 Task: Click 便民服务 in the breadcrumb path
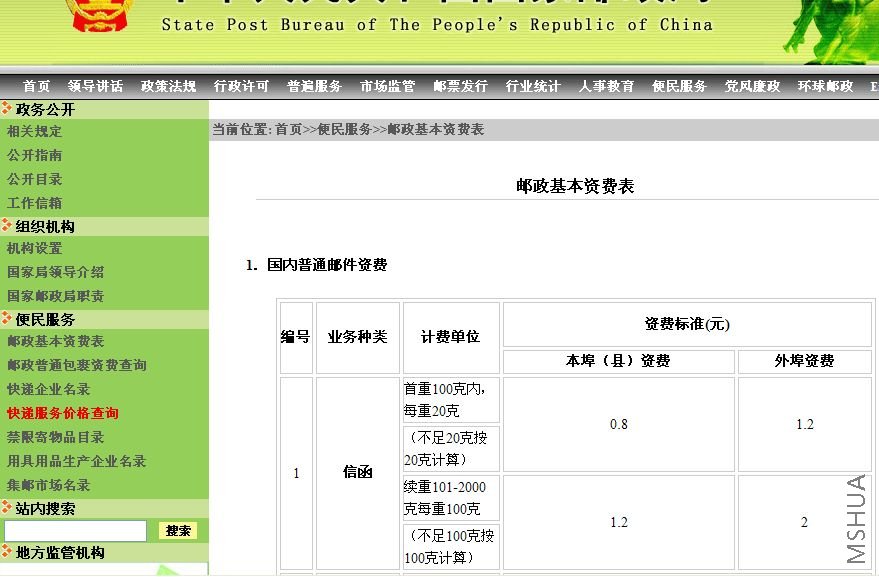[344, 130]
